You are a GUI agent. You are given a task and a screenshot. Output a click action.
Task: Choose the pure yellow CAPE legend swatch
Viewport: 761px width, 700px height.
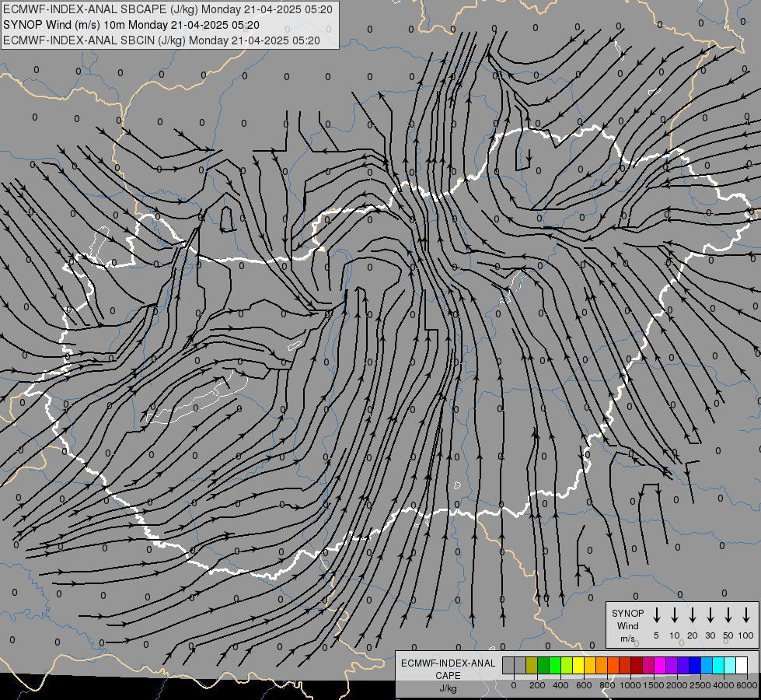coord(578,665)
